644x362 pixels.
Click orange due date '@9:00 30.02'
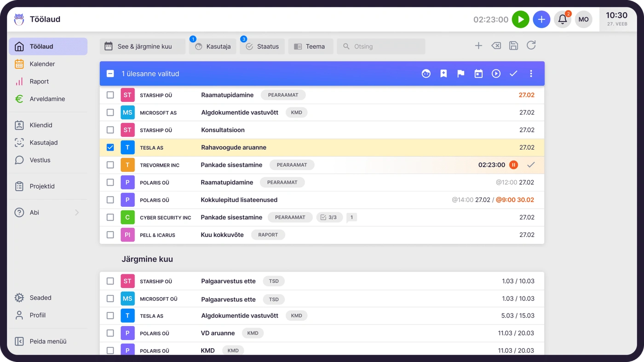pyautogui.click(x=515, y=200)
